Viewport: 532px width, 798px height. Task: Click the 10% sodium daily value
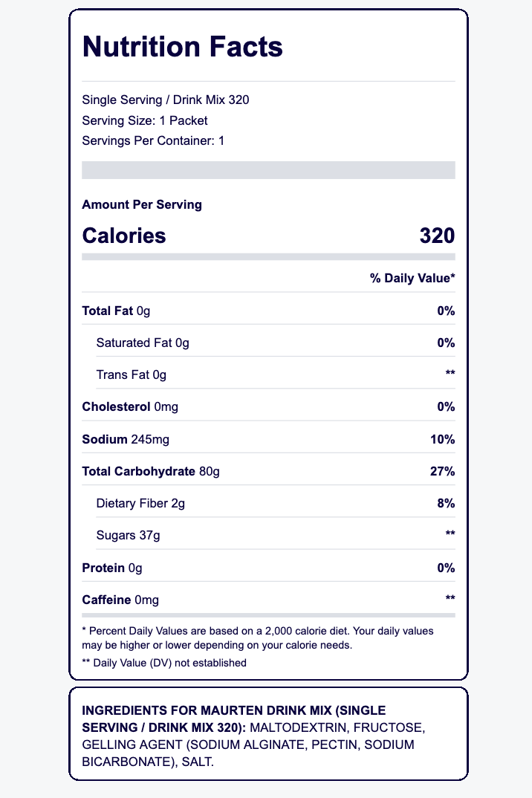[442, 439]
